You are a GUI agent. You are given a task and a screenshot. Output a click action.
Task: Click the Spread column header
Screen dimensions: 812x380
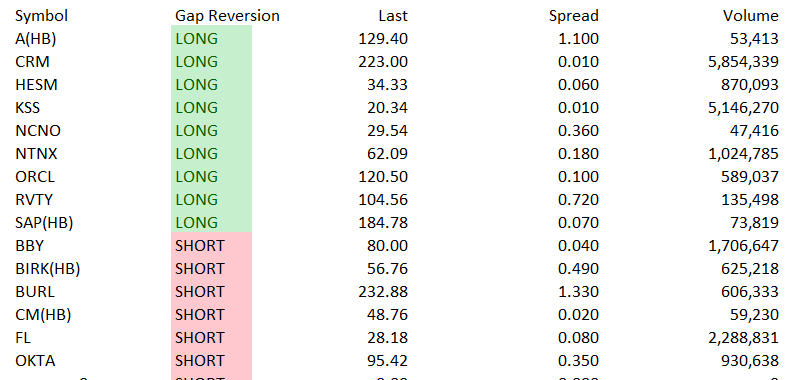[x=574, y=16]
